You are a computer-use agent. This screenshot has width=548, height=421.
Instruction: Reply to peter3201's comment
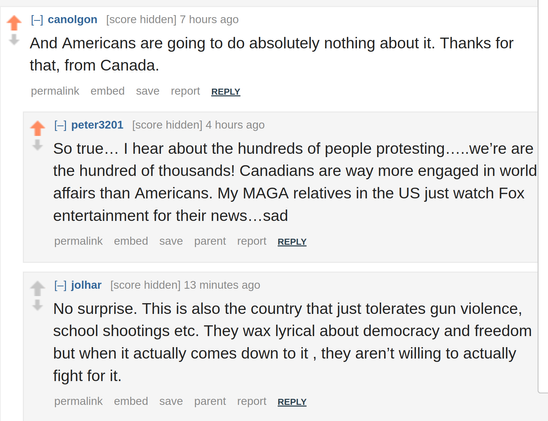tap(292, 242)
